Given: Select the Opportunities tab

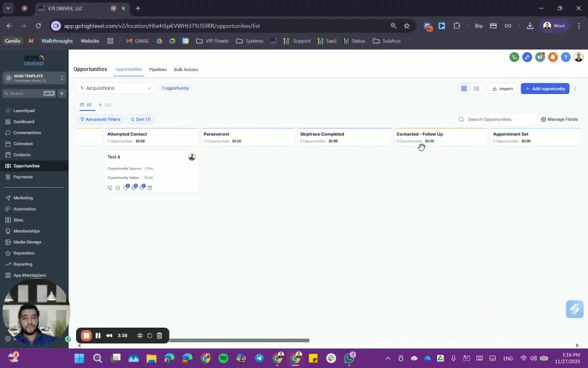Looking at the screenshot, I should click(129, 70).
